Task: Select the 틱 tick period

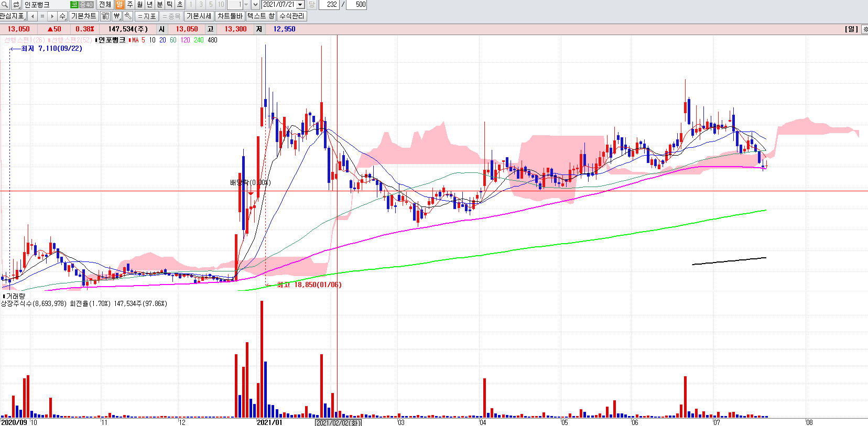Action: tap(170, 4)
